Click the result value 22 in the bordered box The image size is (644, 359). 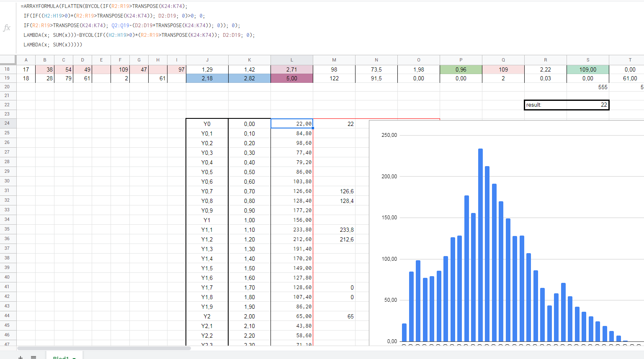(588, 105)
